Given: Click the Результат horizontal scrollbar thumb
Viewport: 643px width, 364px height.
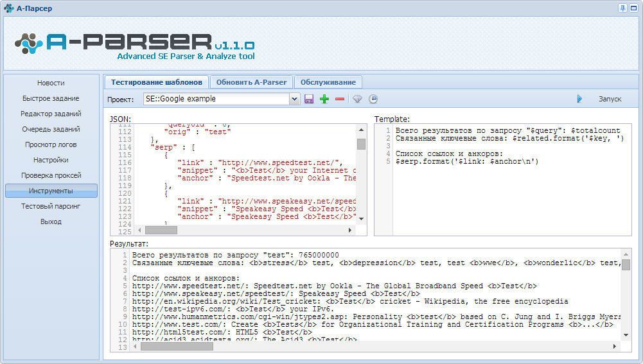Looking at the screenshot, I should 177,347.
